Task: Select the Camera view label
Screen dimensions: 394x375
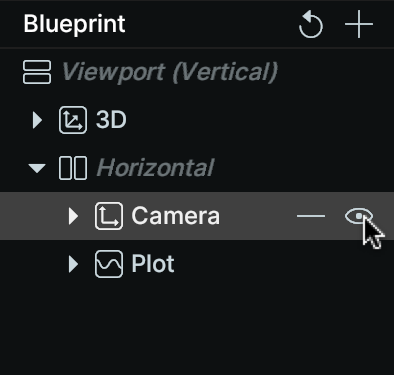Action: (x=176, y=216)
